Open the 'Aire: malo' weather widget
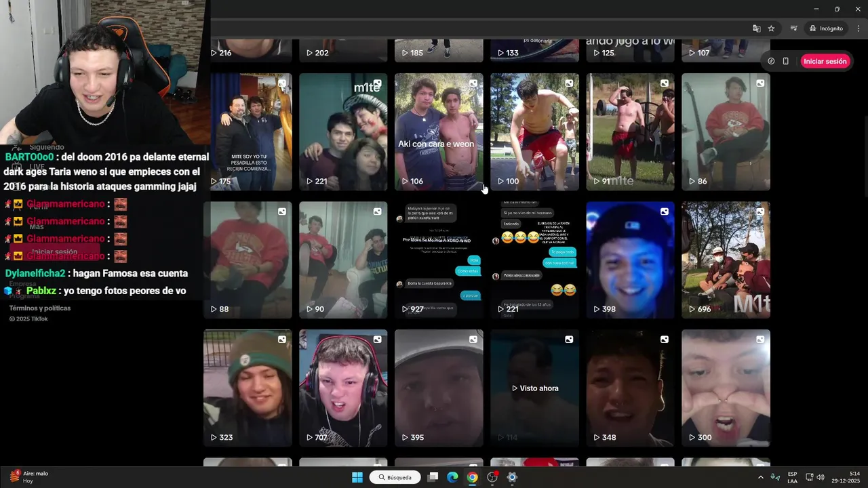 click(x=28, y=477)
